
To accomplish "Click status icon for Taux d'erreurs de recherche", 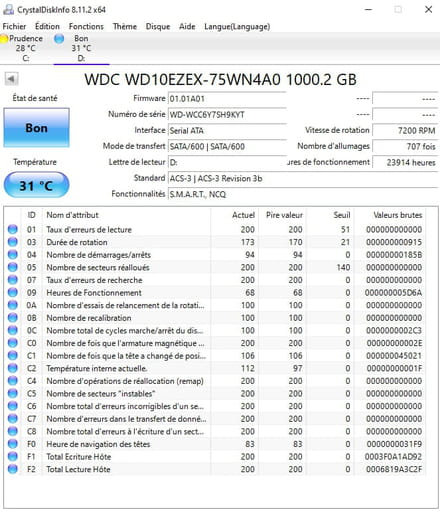I will click(12, 280).
